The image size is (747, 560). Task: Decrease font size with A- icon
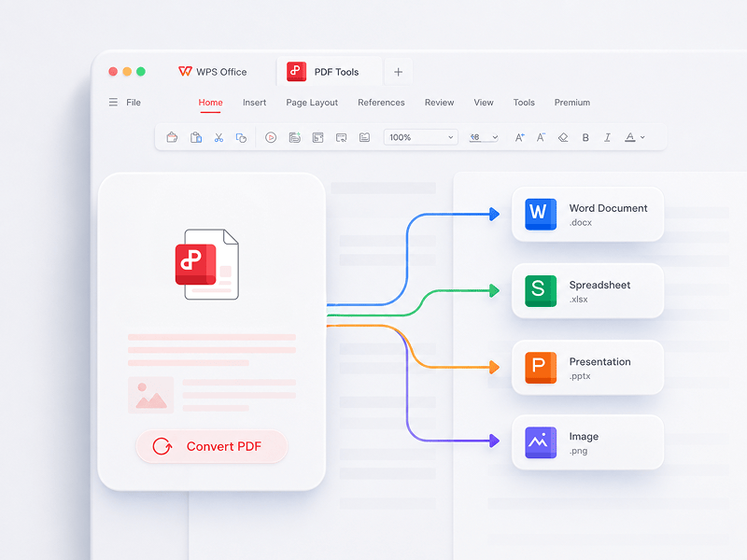click(541, 137)
